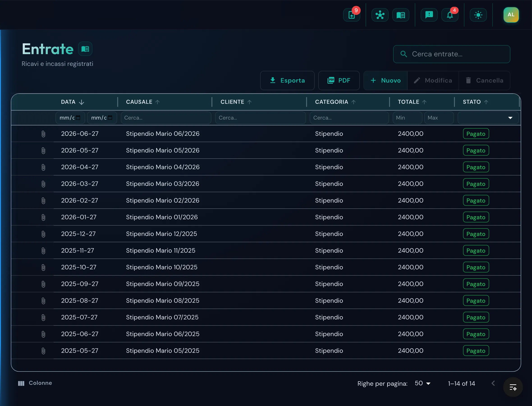The height and width of the screenshot is (406, 532).
Task: Sort by the STATO column header
Action: pos(475,102)
